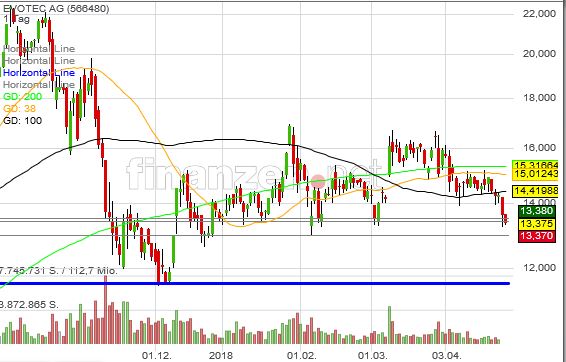Select the 'GD: 38' legend label
The height and width of the screenshot is (362, 566).
[x=19, y=108]
